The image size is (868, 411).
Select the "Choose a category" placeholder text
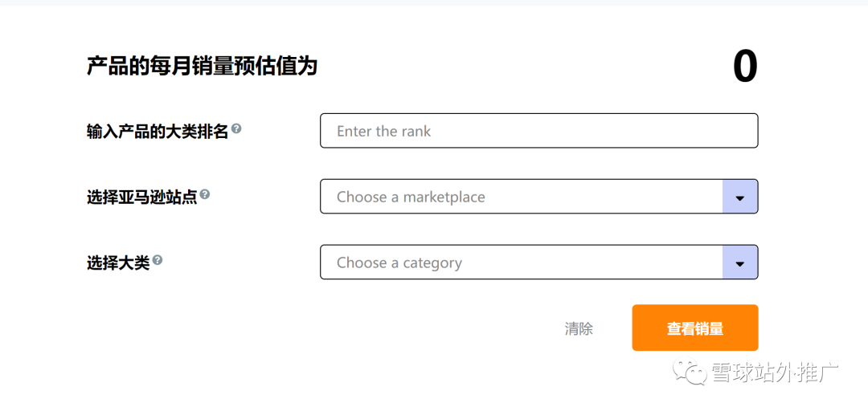(399, 263)
